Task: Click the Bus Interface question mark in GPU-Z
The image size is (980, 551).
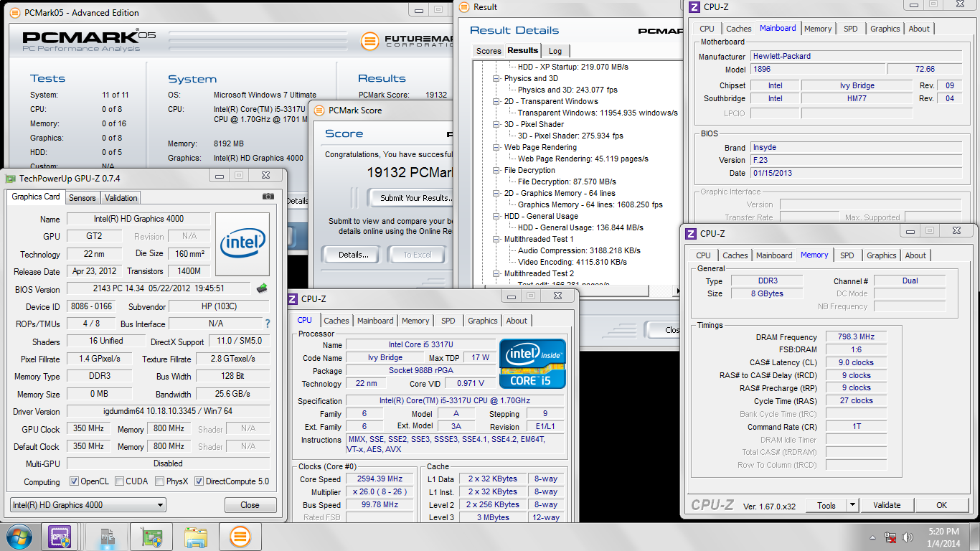Action: 268,324
